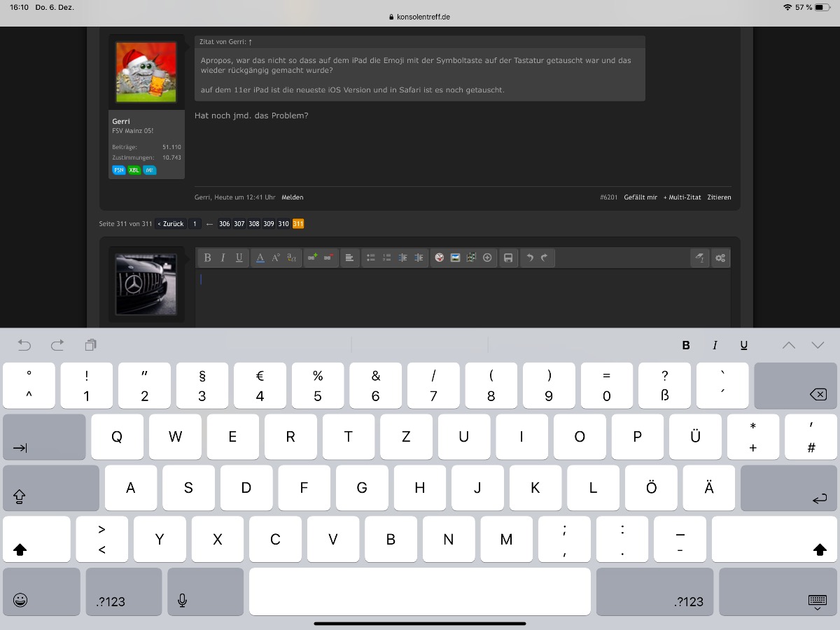Apply Underline in the forum editor toolbar
The height and width of the screenshot is (630, 840).
(239, 258)
